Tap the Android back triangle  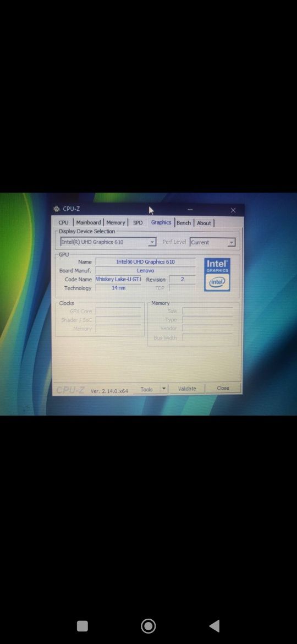[x=214, y=626]
